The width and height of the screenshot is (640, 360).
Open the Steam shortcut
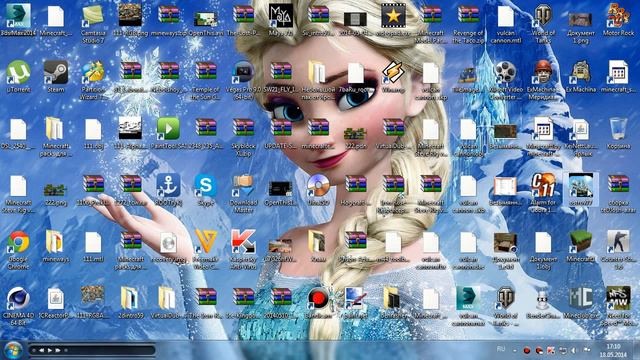click(56, 77)
